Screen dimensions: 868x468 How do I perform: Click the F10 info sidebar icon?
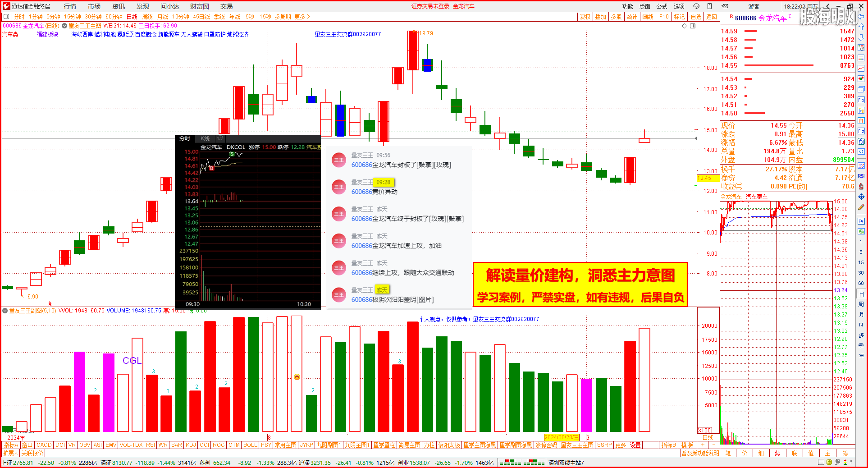861,100
